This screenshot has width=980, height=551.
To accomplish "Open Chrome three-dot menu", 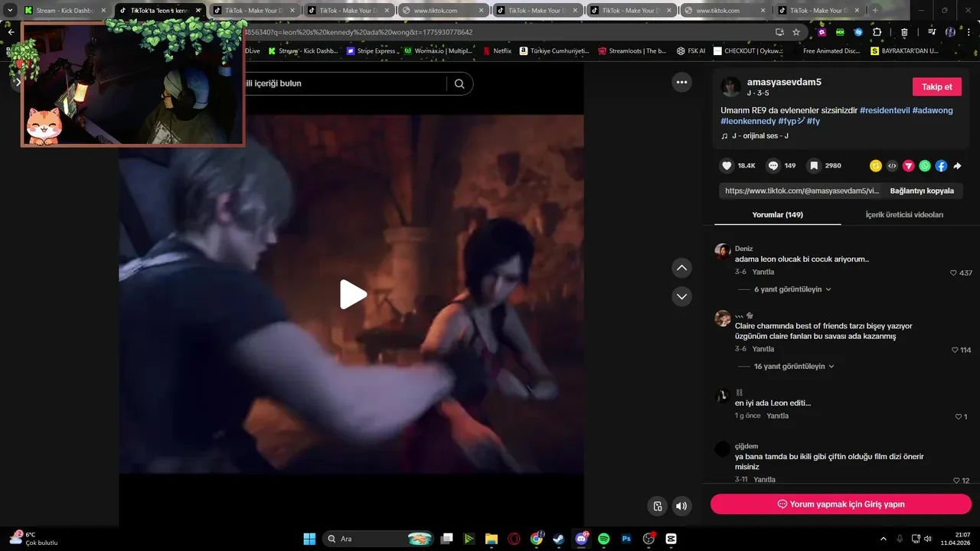I will [969, 32].
